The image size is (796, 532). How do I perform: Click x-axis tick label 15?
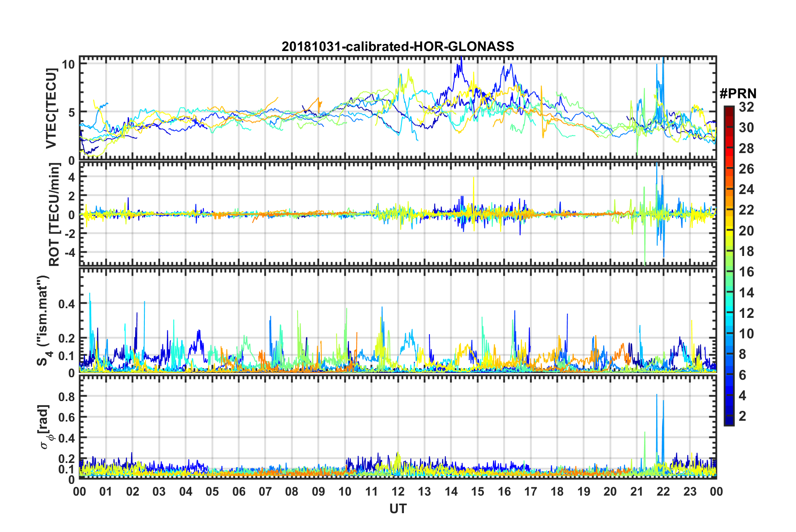pos(478,491)
